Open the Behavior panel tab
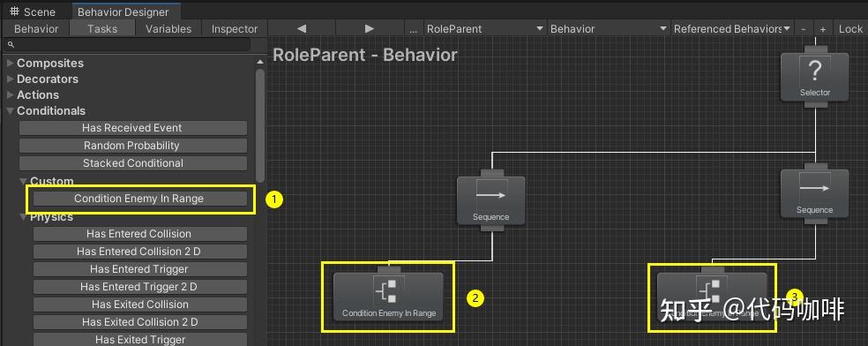 pos(36,29)
